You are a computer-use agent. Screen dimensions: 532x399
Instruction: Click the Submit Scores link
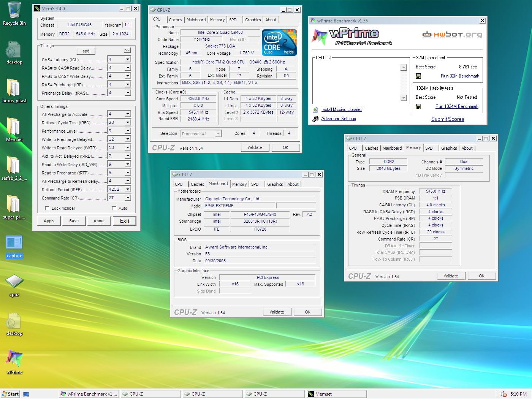[448, 119]
